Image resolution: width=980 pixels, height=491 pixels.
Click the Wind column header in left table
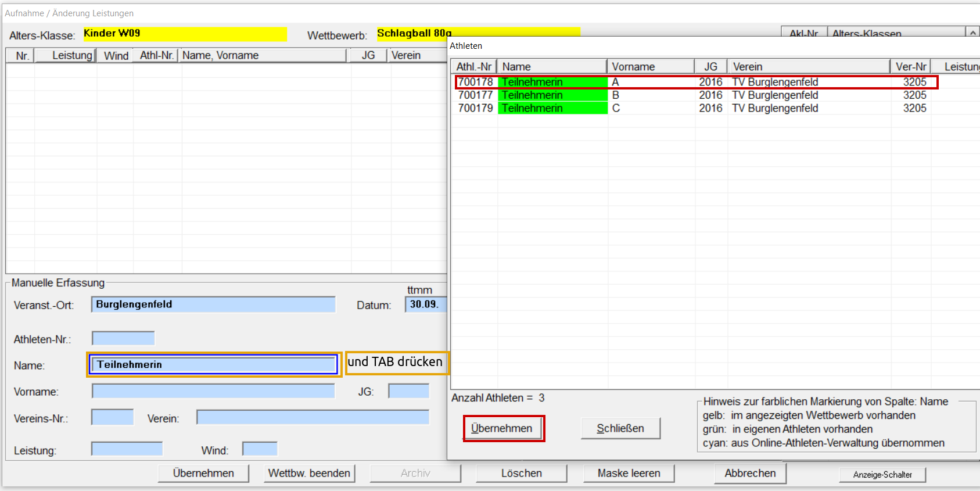pyautogui.click(x=116, y=55)
